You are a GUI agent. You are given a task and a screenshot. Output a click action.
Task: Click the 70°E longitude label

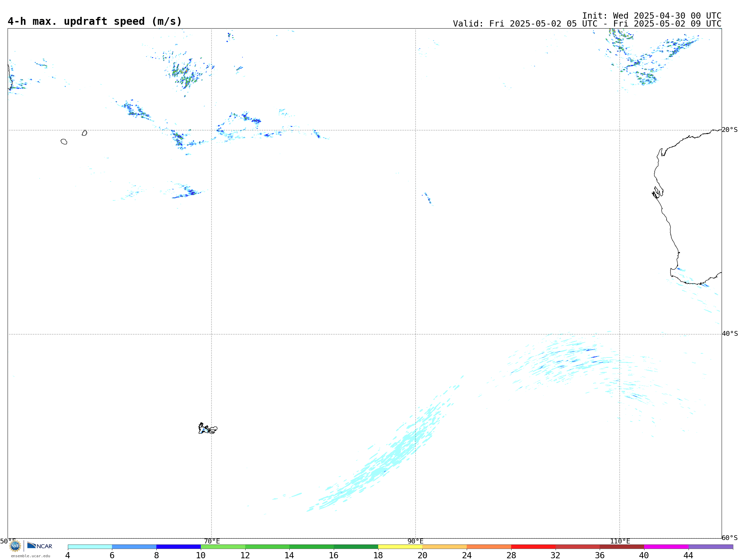pos(212,541)
